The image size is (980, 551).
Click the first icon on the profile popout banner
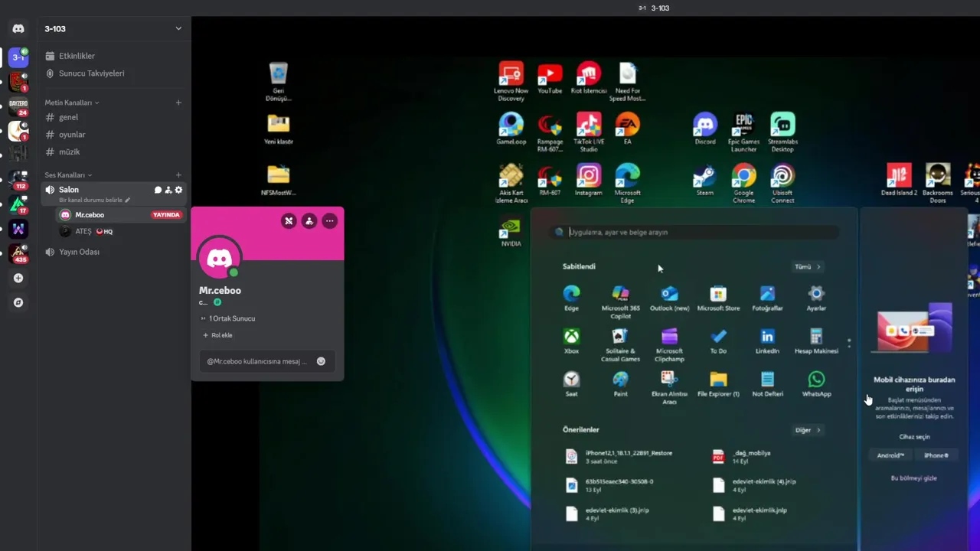[289, 221]
